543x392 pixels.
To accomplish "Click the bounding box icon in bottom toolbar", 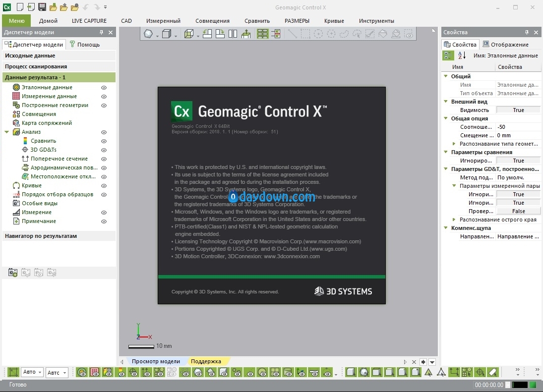I will click(x=13, y=372).
